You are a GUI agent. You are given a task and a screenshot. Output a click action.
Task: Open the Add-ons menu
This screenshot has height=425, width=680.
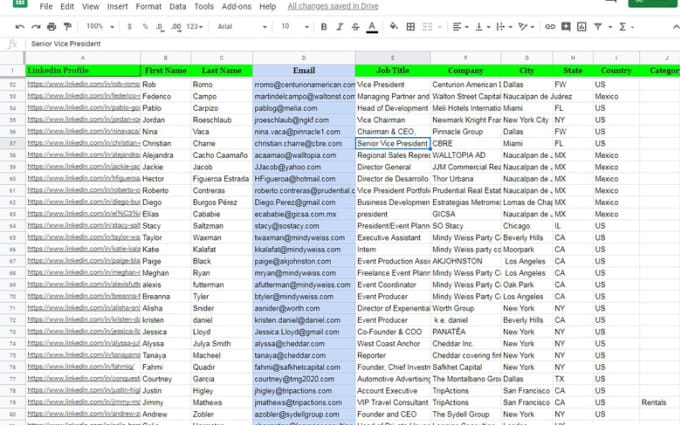236,7
